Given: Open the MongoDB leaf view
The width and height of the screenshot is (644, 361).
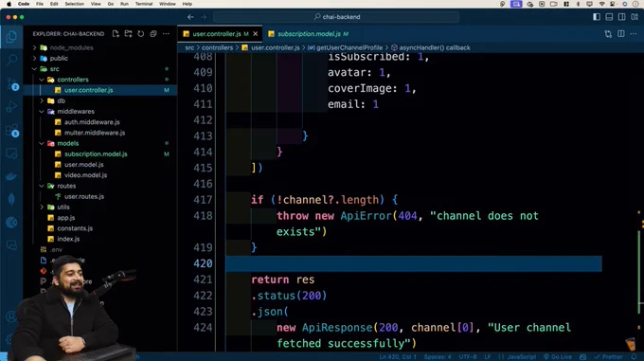Looking at the screenshot, I should coord(11,200).
